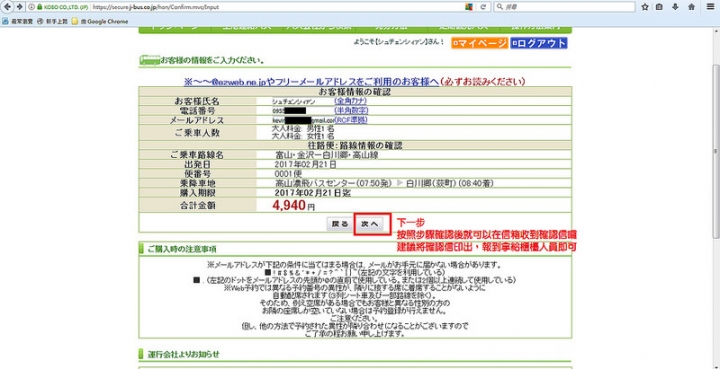Open downloads with the down-arrow icon

(x=675, y=7)
